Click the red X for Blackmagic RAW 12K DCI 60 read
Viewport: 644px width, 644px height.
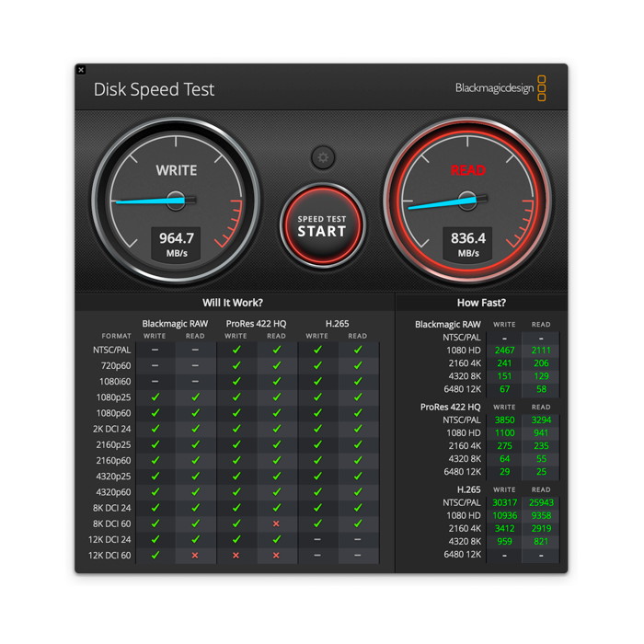point(195,556)
